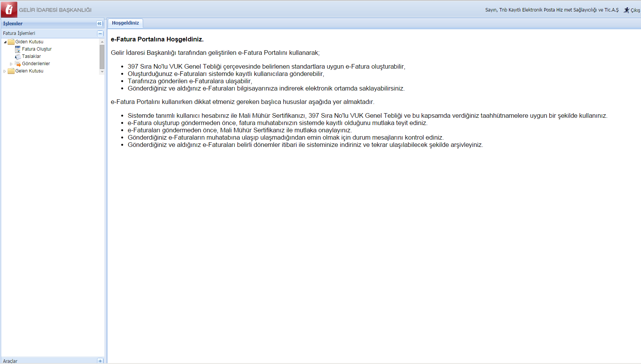Click the Gelen Kutusu folder icon

11,71
